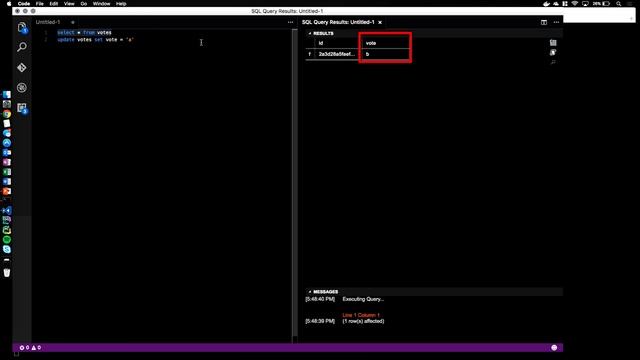Viewport: 640px width, 360px height.
Task: Click the errors count in the status bar
Action: pos(24,348)
